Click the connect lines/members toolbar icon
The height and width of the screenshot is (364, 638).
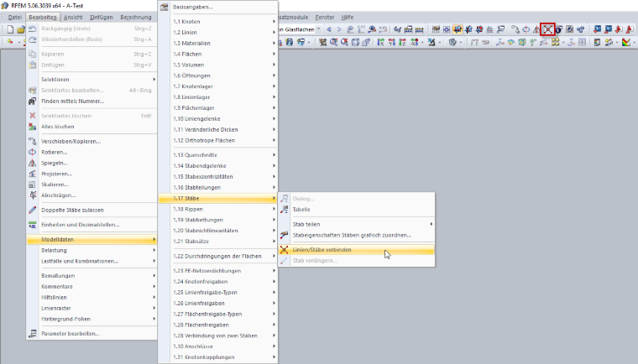547,29
